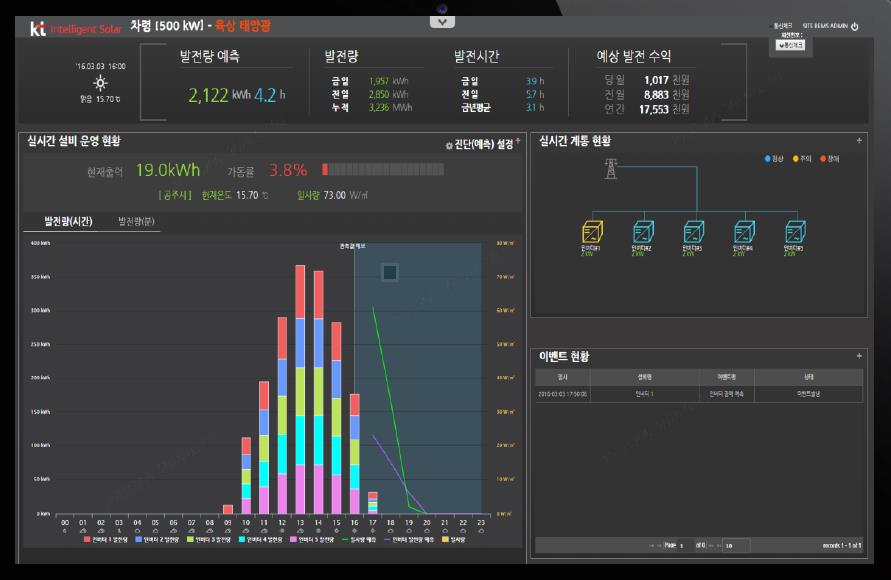Expand the 실시간 계통 현황 panel with plus
The image size is (891, 580).
click(859, 140)
